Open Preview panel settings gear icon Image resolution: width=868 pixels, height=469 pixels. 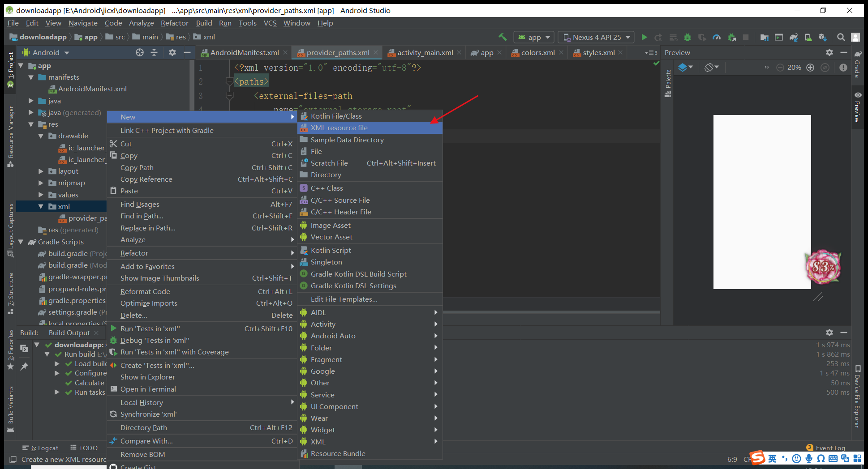tap(829, 52)
